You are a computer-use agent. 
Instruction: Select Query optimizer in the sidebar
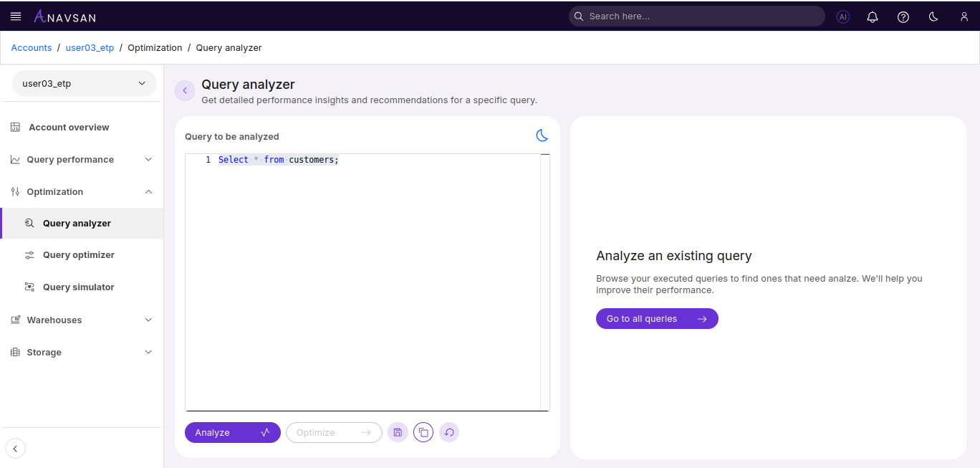pyautogui.click(x=79, y=254)
